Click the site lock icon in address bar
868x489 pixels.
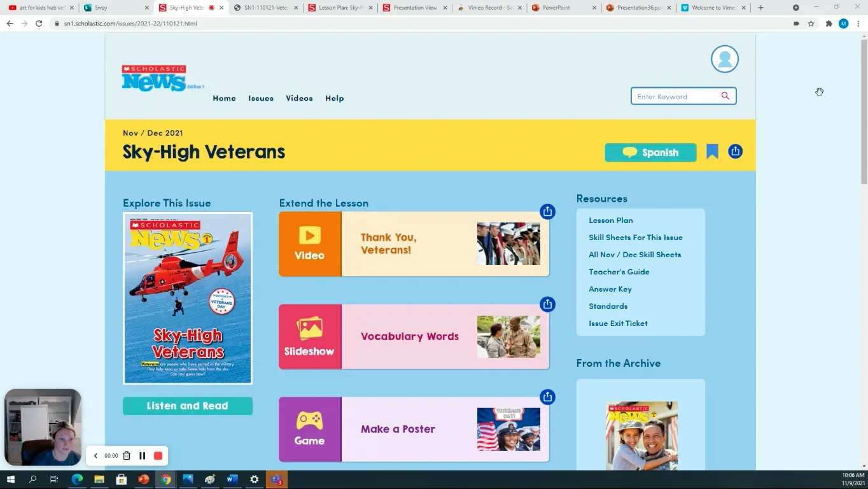point(57,24)
